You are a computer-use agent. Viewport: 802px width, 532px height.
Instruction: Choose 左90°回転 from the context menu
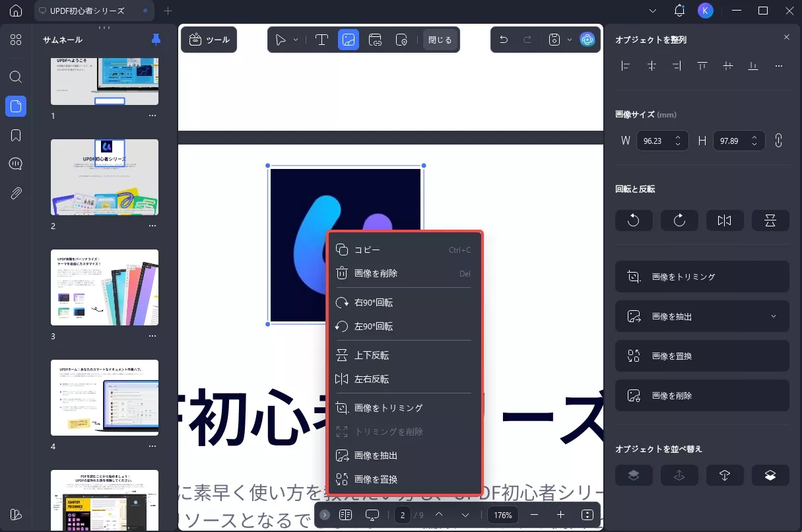pos(404,326)
